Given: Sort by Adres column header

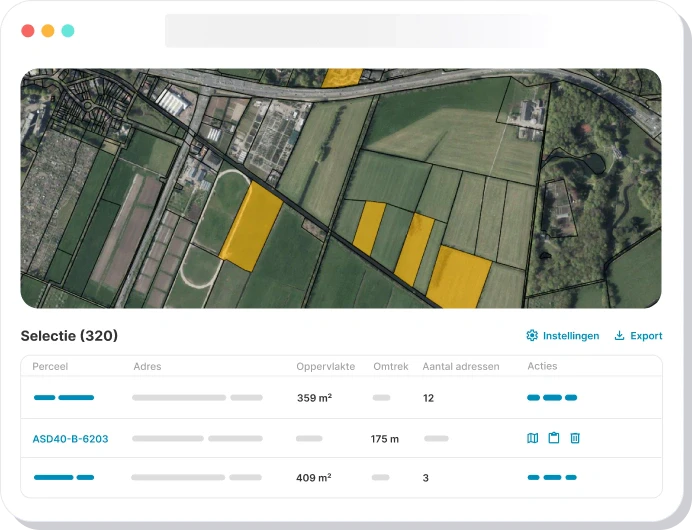Looking at the screenshot, I should click(147, 366).
